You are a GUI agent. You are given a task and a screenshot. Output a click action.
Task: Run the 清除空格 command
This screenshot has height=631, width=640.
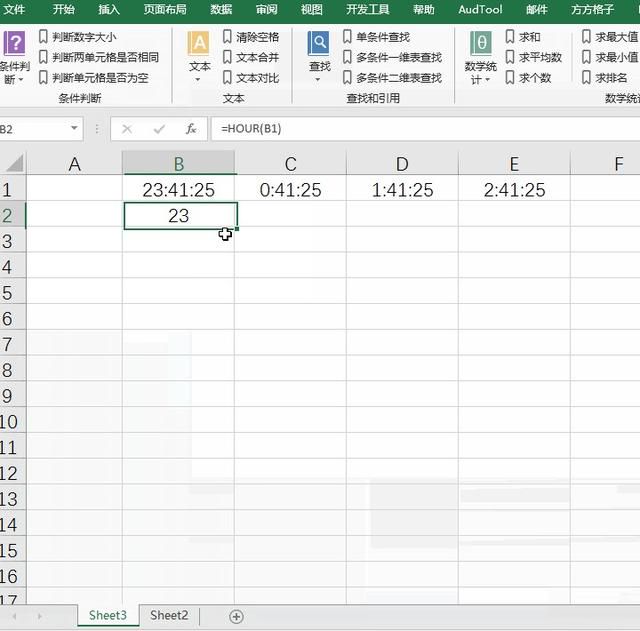(x=251, y=37)
